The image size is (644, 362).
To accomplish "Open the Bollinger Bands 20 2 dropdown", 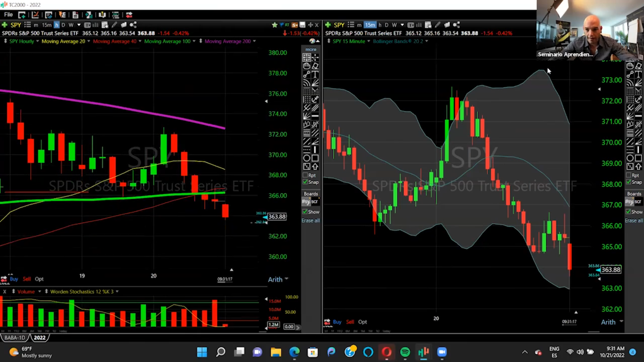I will pos(427,41).
